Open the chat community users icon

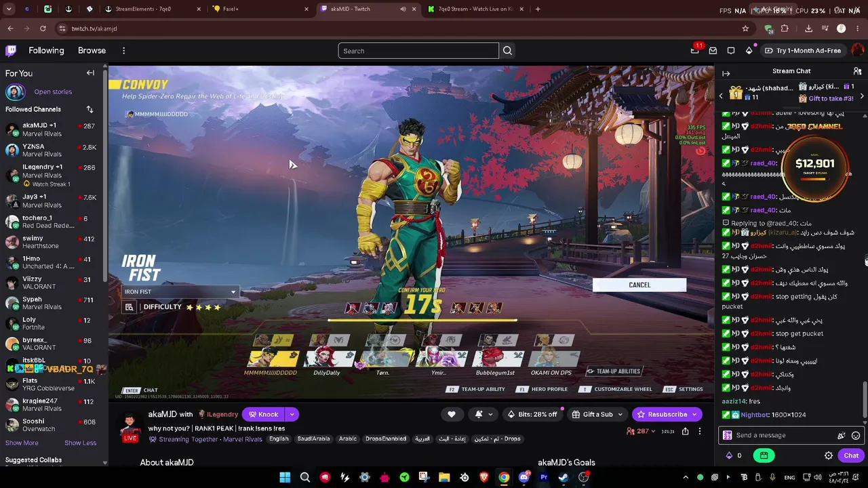tap(858, 71)
